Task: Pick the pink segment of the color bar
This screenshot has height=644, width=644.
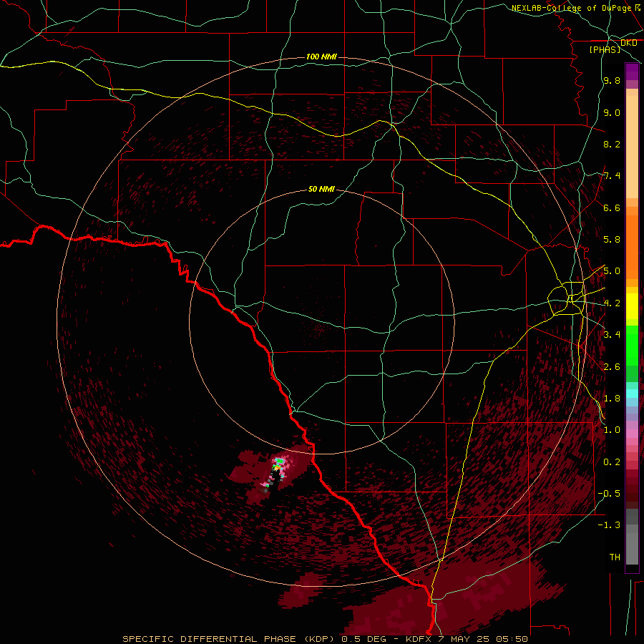Action: (632, 433)
